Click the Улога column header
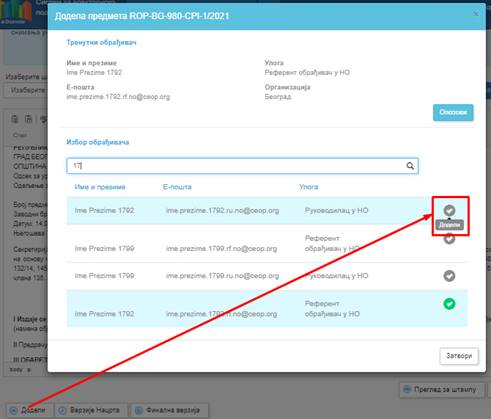The image size is (491, 419). 308,187
